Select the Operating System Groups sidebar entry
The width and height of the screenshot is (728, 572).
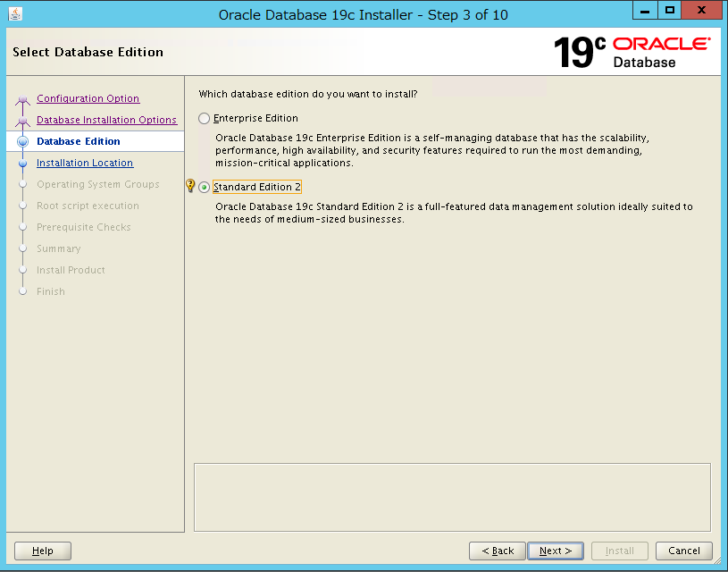[98, 184]
